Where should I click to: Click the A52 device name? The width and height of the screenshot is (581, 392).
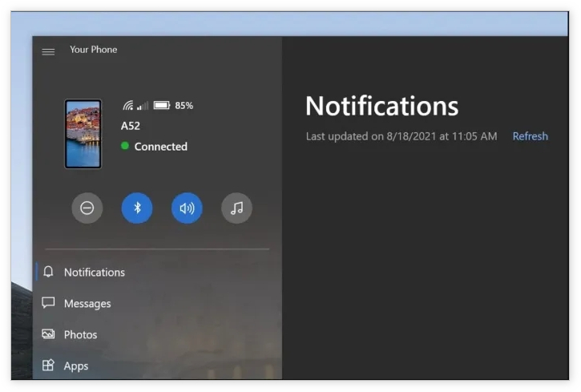pyautogui.click(x=131, y=126)
